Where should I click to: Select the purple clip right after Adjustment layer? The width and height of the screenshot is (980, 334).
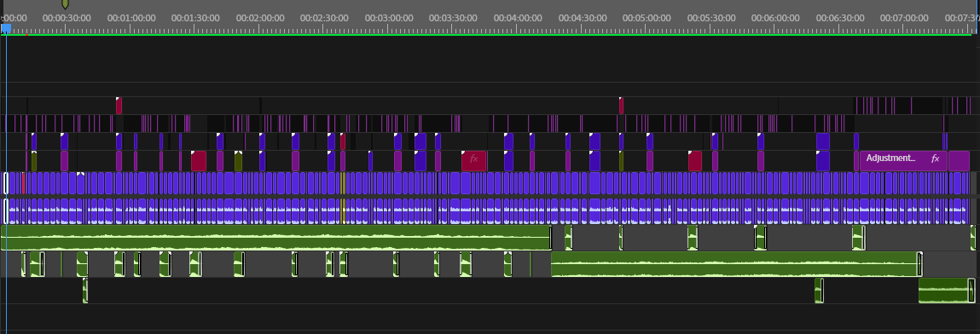[959, 160]
